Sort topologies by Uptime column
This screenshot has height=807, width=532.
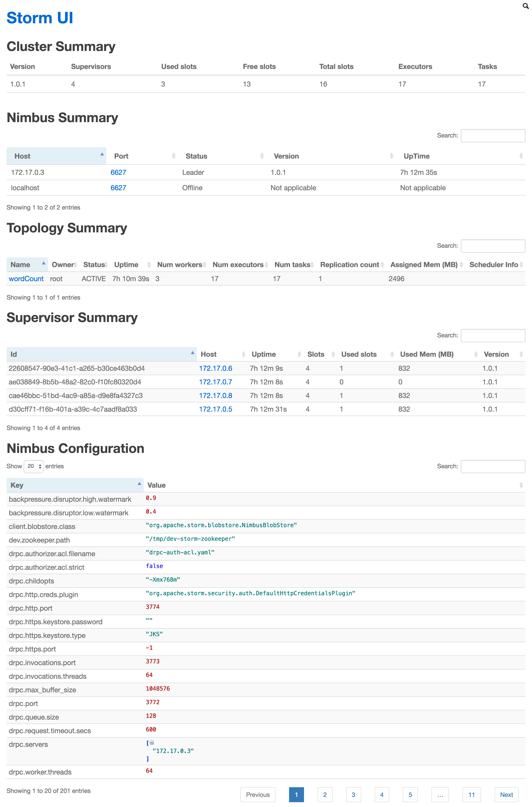click(x=132, y=265)
